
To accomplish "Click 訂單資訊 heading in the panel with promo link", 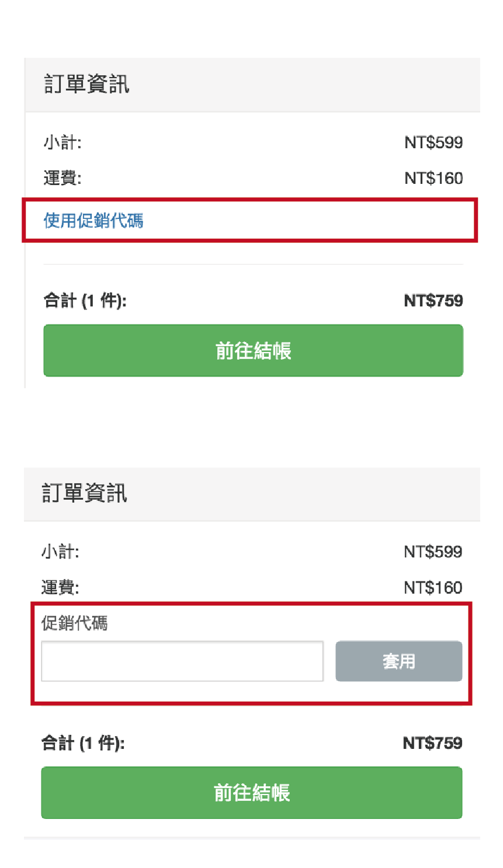I will 86,85.
